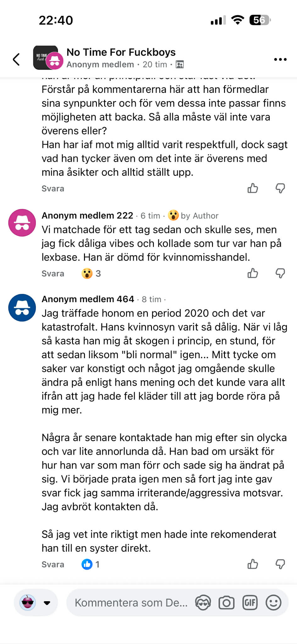Thumbs down Anonym medlem 464's comment
297x644 pixels.
(280, 564)
